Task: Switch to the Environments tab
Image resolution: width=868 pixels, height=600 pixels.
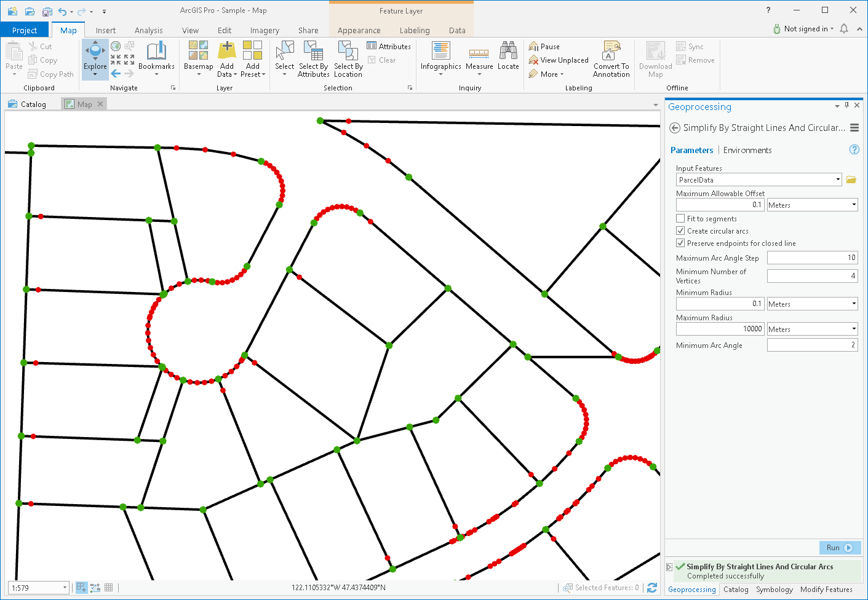Action: point(747,150)
